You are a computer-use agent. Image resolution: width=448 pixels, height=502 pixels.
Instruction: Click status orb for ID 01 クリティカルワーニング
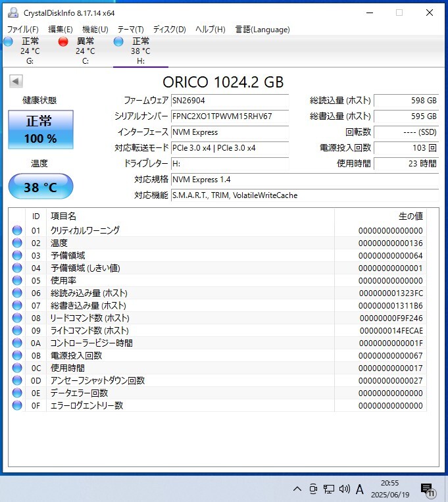17,230
